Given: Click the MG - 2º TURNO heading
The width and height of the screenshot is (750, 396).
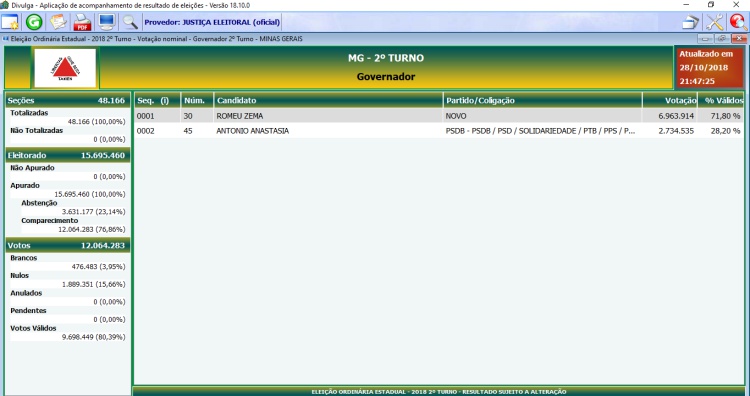Looking at the screenshot, I should point(386,58).
